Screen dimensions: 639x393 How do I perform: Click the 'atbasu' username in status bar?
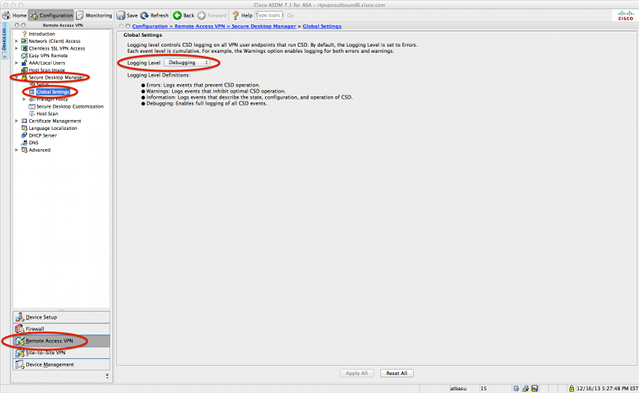click(458, 389)
